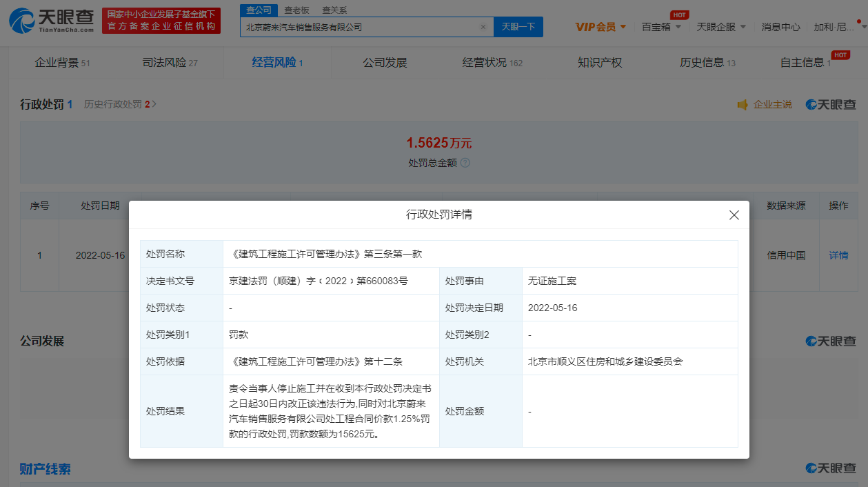Open the 百宝箱 dropdown menu

(661, 27)
